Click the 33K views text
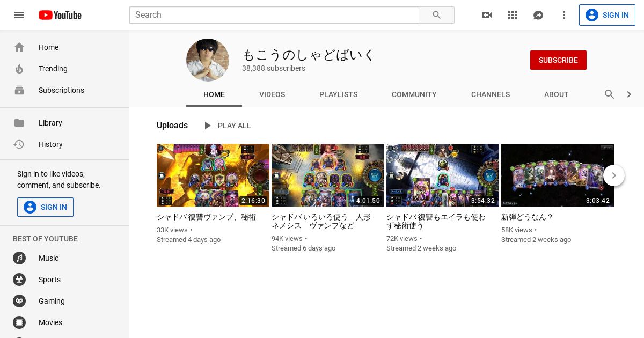The width and height of the screenshot is (644, 338). click(x=172, y=230)
